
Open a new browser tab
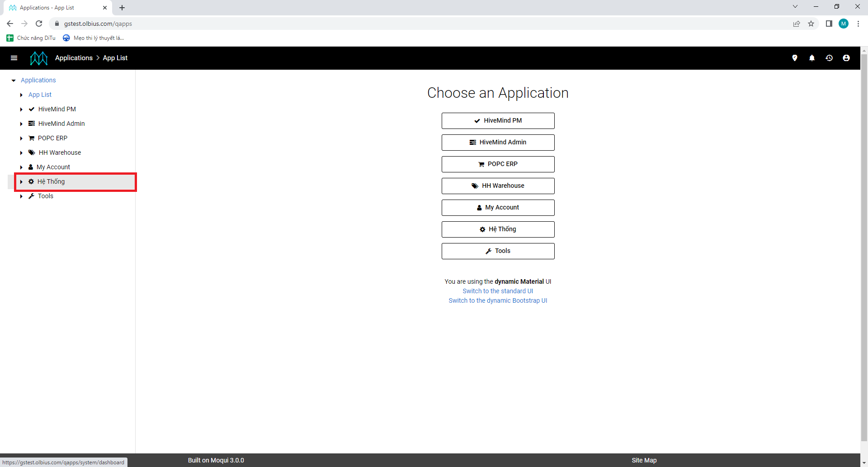pyautogui.click(x=122, y=8)
